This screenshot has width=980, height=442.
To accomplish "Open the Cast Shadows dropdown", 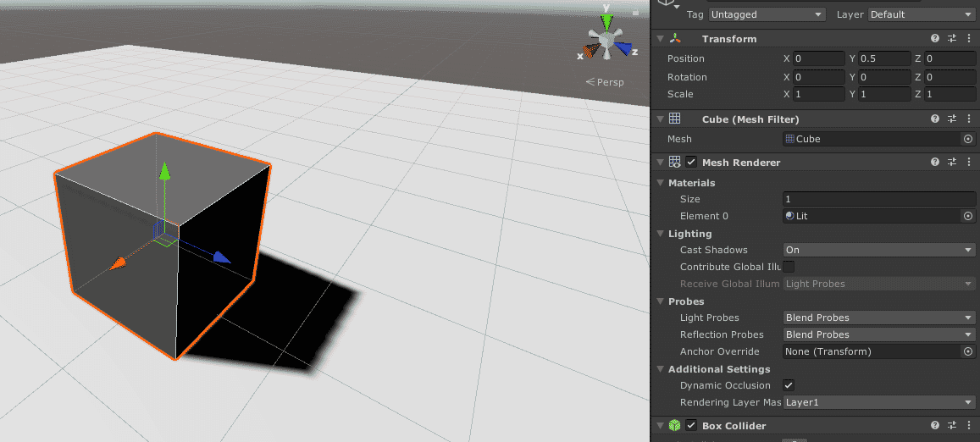I will point(879,250).
